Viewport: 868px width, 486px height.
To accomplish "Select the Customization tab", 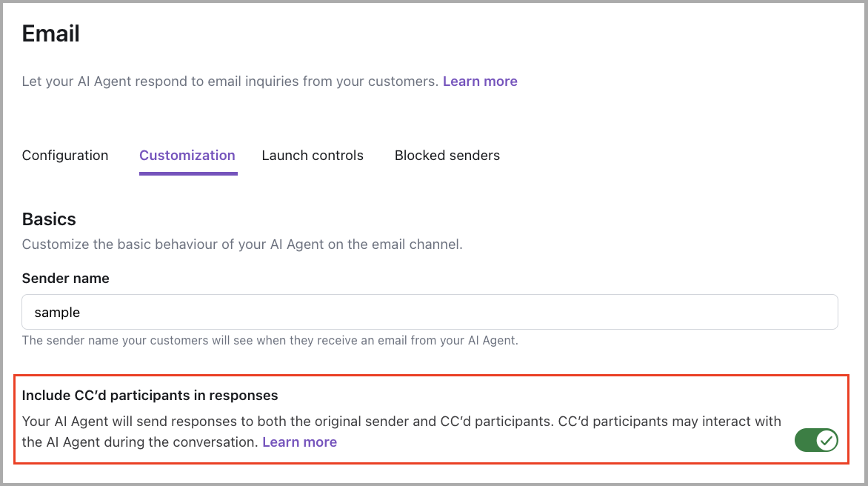I will tap(187, 155).
